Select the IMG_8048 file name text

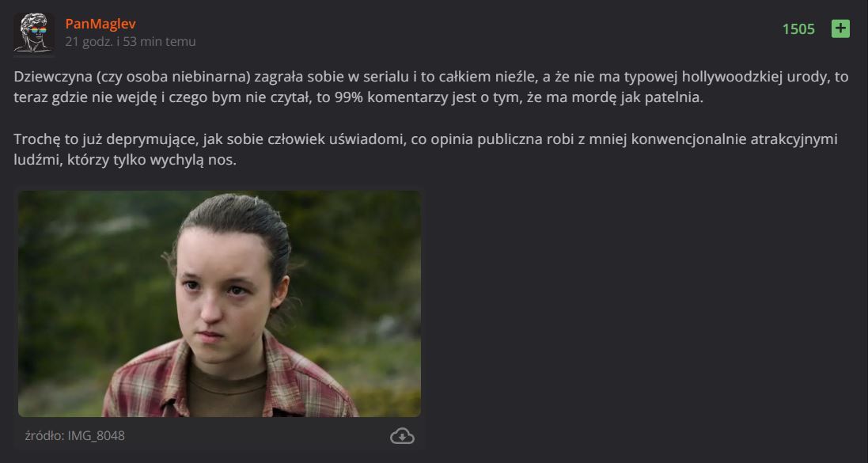pyautogui.click(x=97, y=436)
